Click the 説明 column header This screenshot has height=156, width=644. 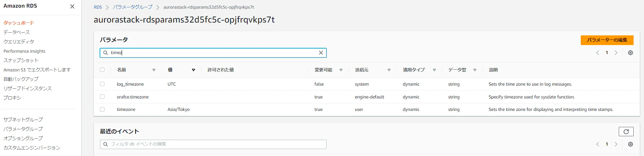coord(493,70)
